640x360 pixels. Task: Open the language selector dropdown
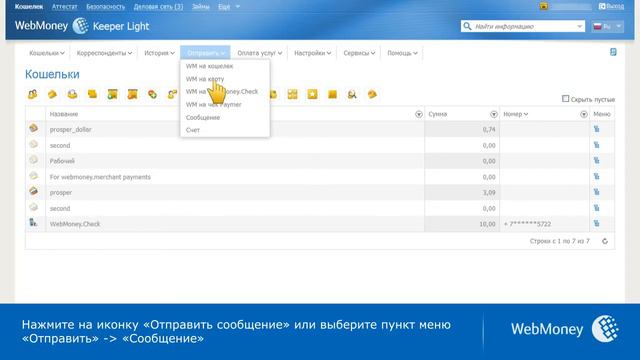pos(607,26)
